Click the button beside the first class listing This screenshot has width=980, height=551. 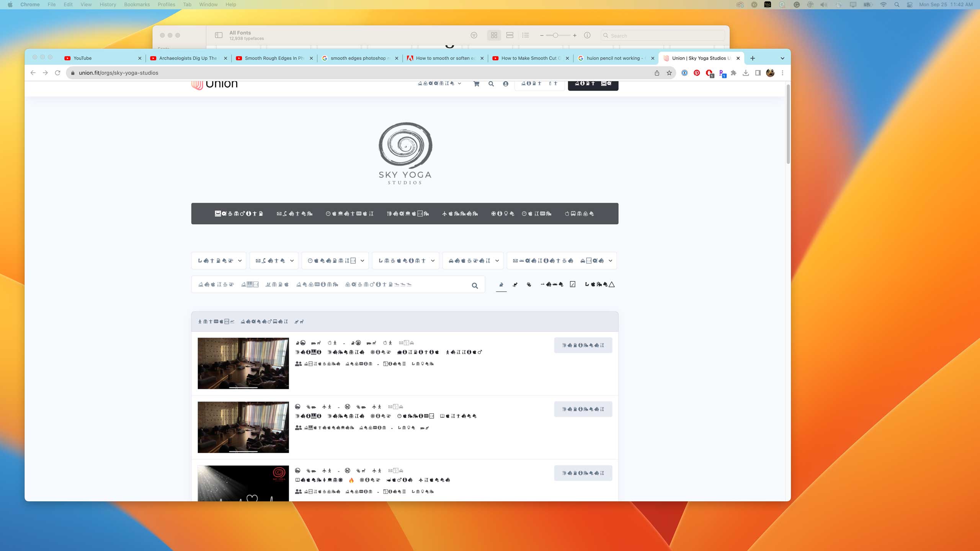[x=583, y=345]
